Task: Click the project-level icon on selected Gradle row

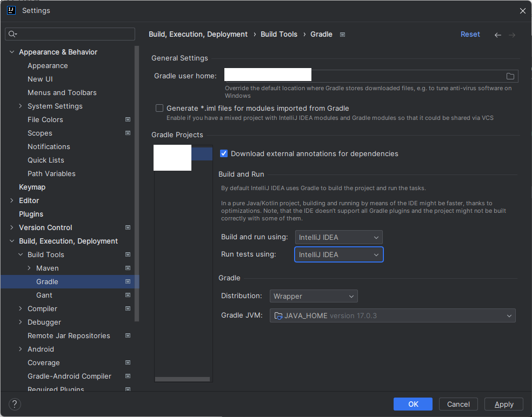Action: tap(128, 282)
